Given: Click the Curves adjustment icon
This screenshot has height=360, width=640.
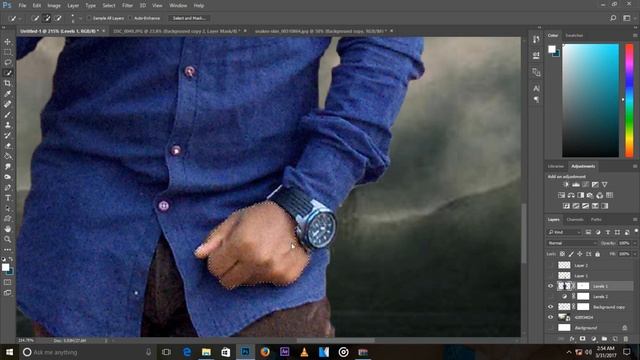Looking at the screenshot, I should (x=585, y=184).
